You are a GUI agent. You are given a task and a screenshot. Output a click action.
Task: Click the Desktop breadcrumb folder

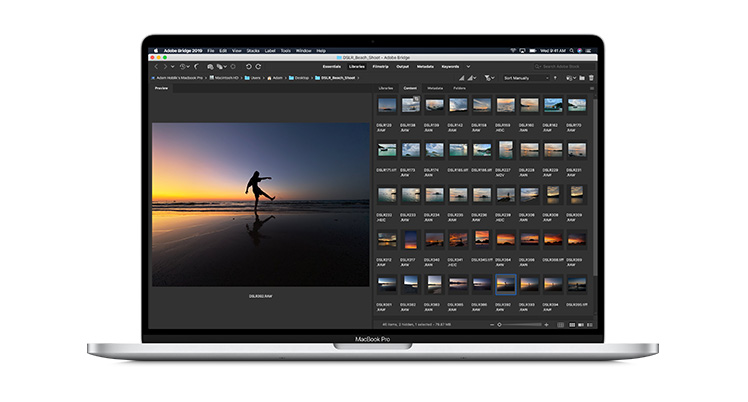[299, 78]
